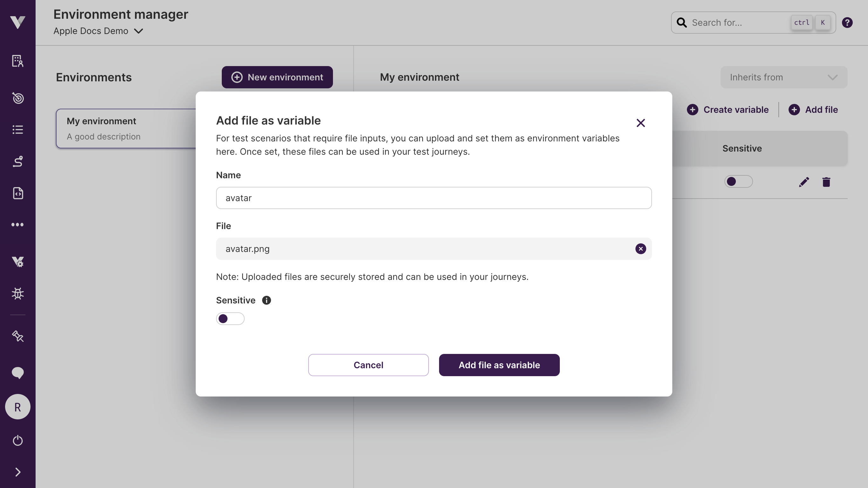Click the bug icon in sidebar
Image resolution: width=868 pixels, height=488 pixels.
(x=17, y=293)
